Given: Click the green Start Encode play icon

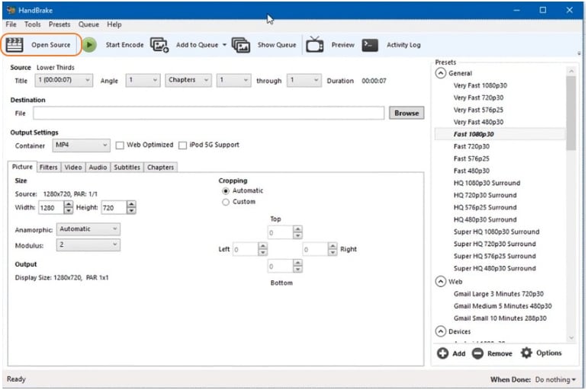Looking at the screenshot, I should 89,45.
